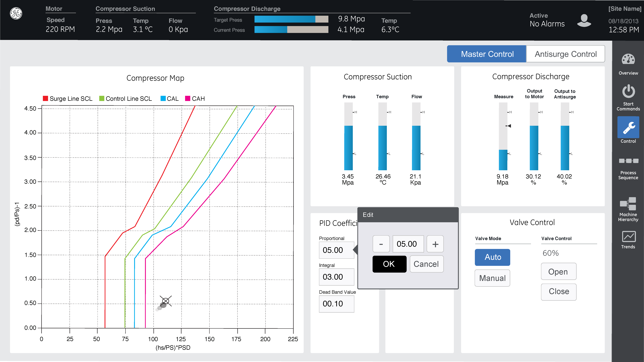Click the magenta CAH legend swatch
The image size is (644, 362).
pyautogui.click(x=188, y=98)
